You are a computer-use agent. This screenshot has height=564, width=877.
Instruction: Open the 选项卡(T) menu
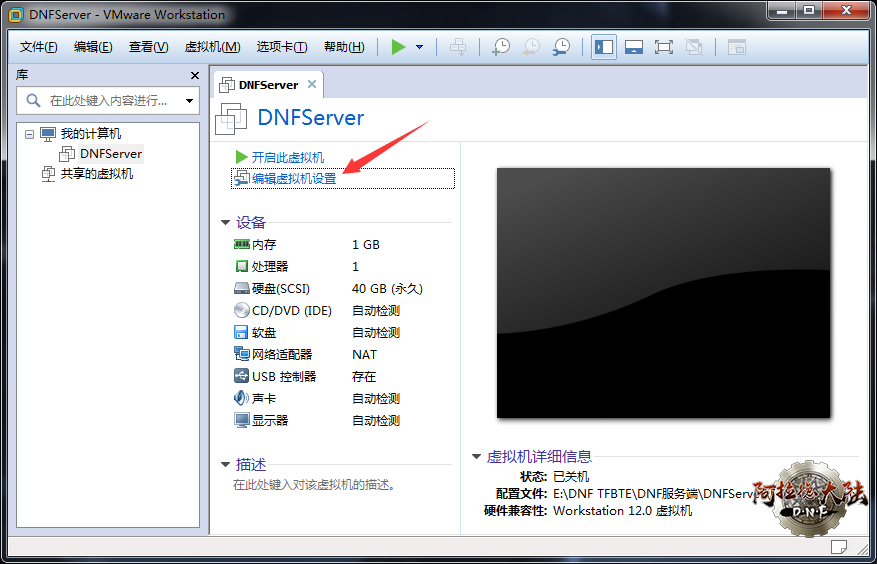tap(281, 47)
